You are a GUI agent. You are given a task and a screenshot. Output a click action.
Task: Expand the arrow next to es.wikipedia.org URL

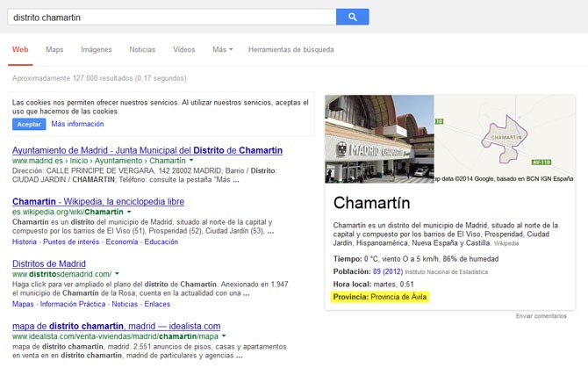128,213
